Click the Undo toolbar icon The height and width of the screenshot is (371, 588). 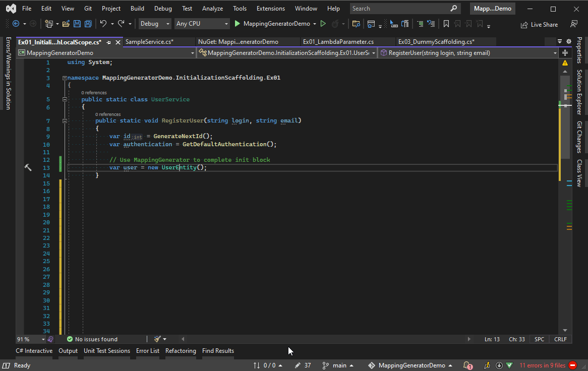103,23
